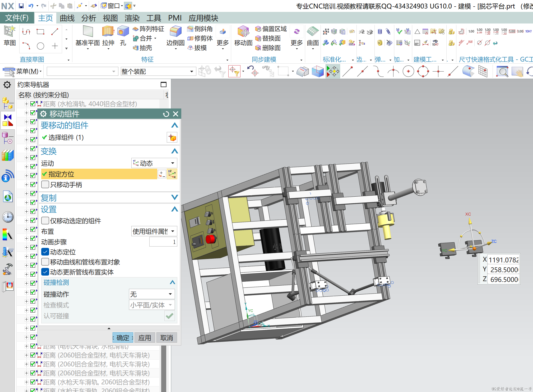Image resolution: width=533 pixels, height=392 pixels.
Task: Click the Save icon in title bar
Action: coord(21,6)
